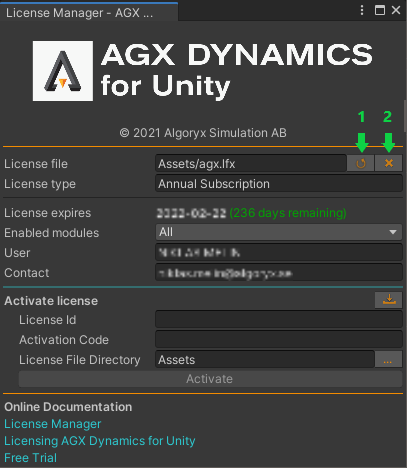
Task: Click the refresh license file icon
Action: [x=360, y=163]
